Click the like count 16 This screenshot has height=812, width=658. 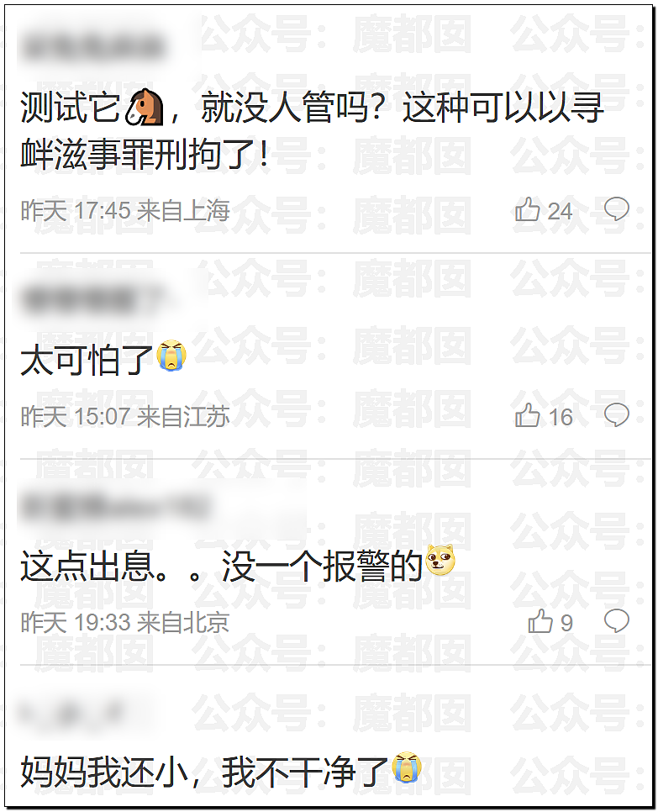[x=561, y=417]
